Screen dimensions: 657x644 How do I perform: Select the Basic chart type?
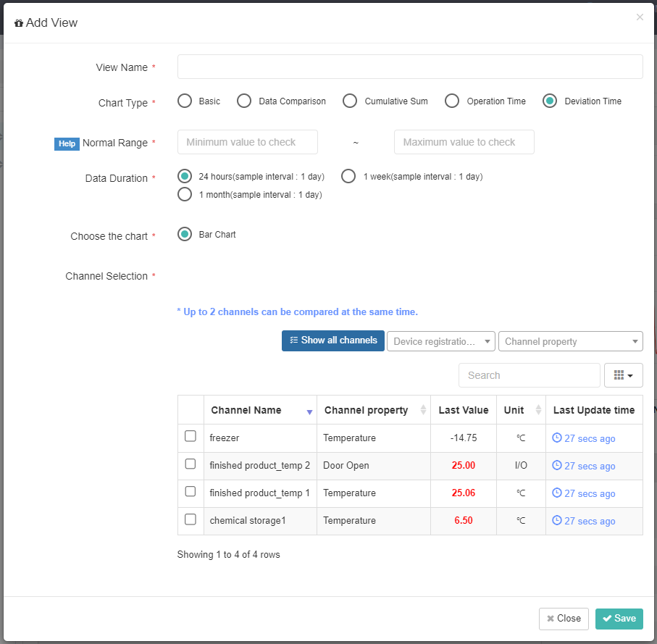click(x=185, y=101)
